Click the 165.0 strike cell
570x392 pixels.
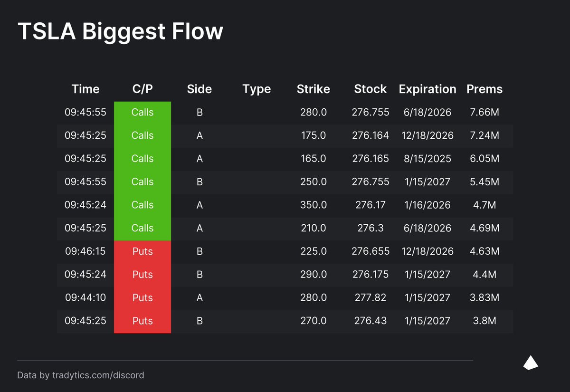[x=313, y=159]
